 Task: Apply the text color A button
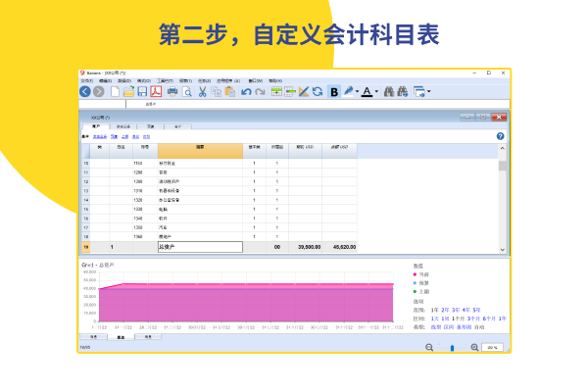(x=367, y=91)
